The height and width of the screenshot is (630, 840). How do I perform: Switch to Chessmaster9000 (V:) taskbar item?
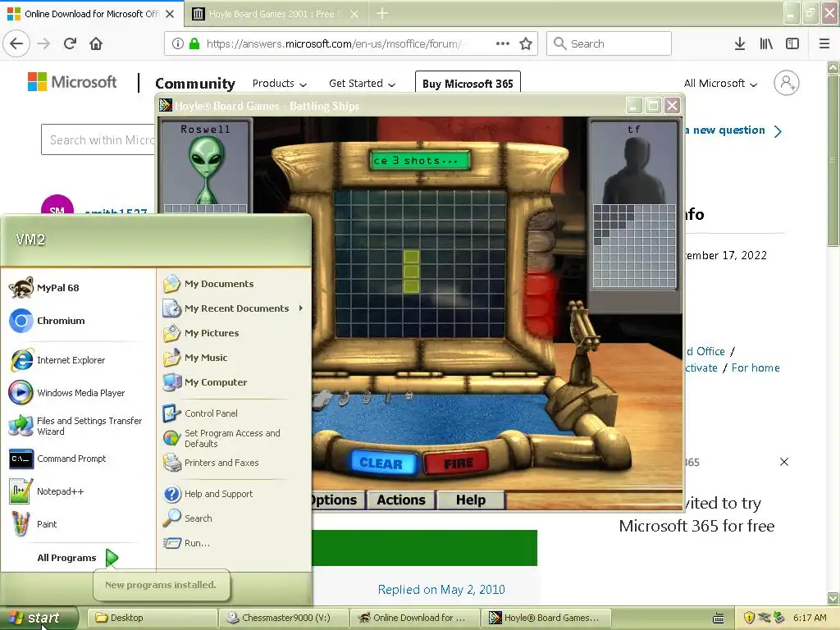283,618
